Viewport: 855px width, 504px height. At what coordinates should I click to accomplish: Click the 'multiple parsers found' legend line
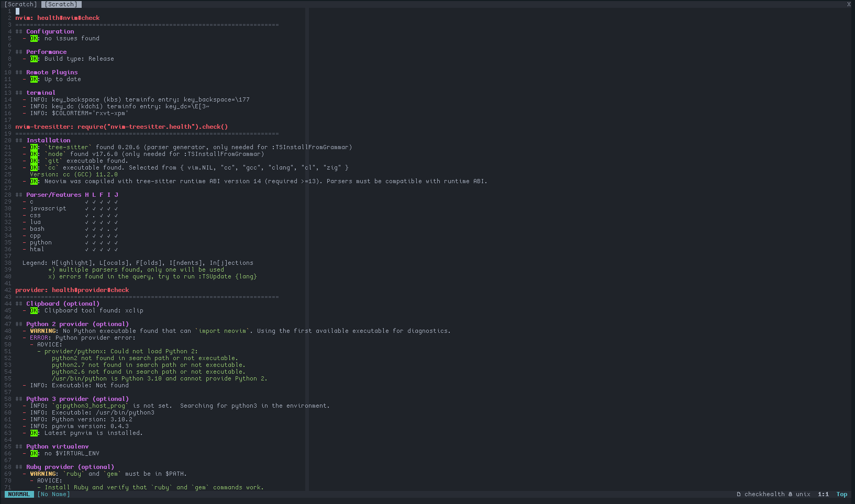136,270
